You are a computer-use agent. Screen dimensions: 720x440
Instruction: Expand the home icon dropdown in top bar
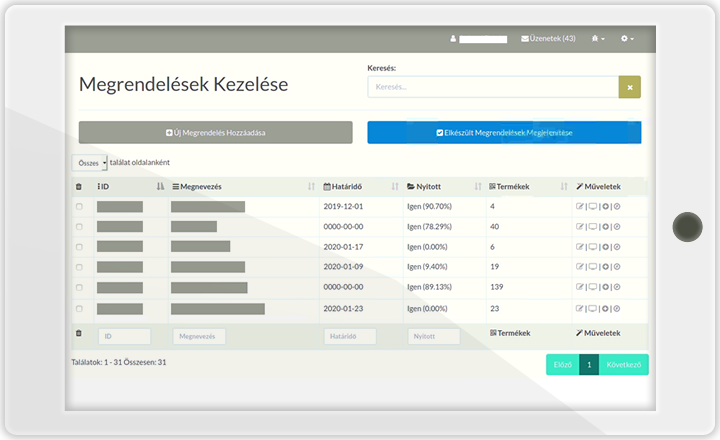tap(598, 38)
